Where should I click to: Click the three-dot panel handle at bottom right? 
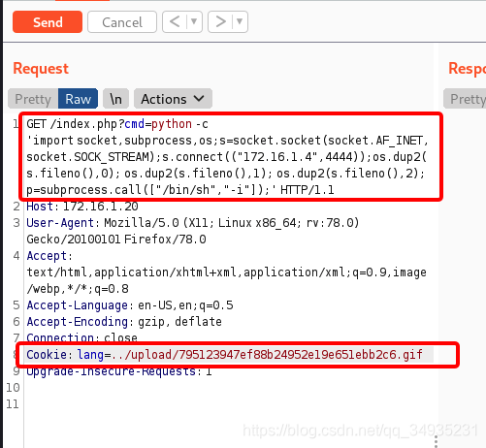click(x=436, y=441)
